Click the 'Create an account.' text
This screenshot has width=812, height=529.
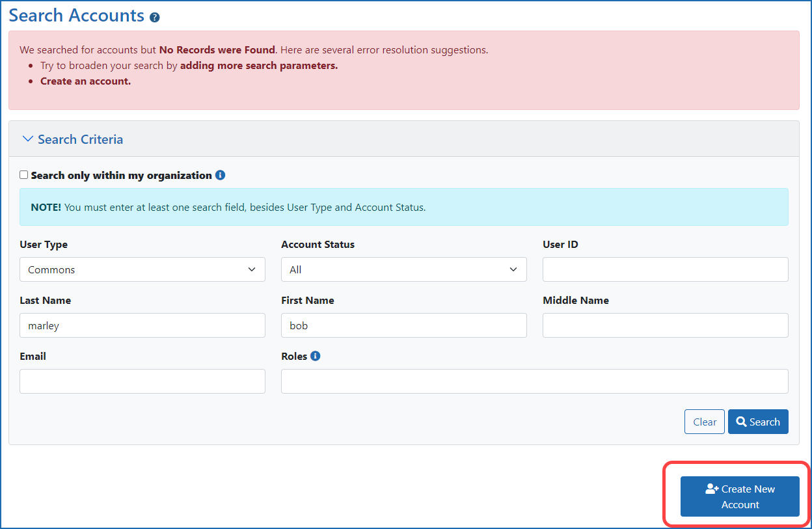coord(85,81)
